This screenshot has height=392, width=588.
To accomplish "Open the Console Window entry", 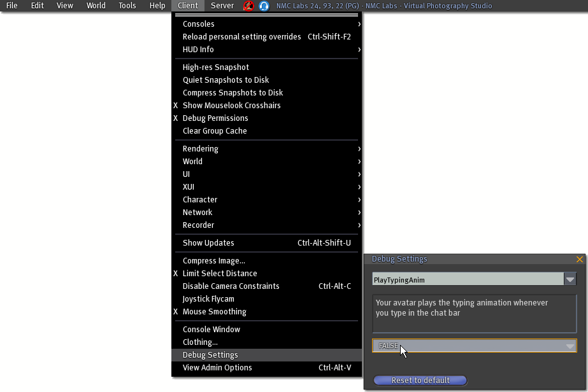I will pos(211,330).
